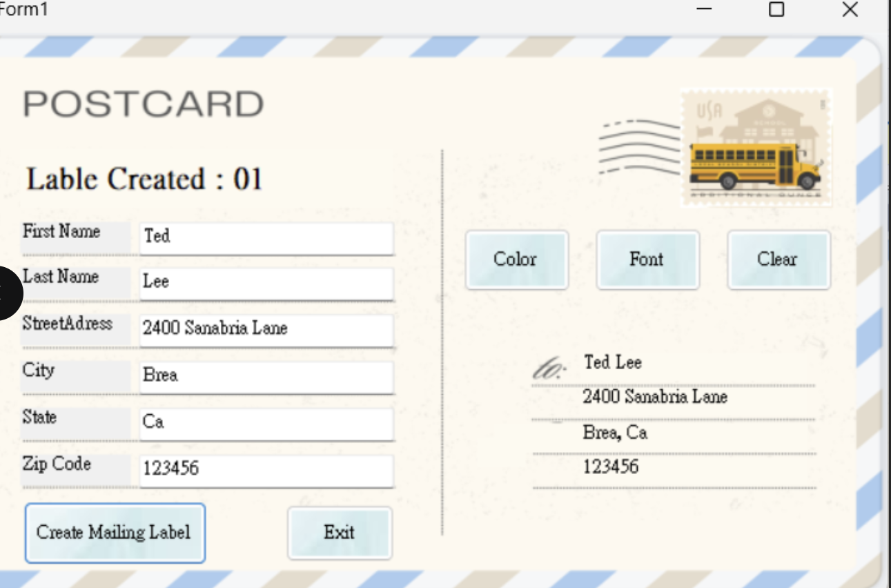This screenshot has width=891, height=588.
Task: Minimize the Form1 window
Action: point(704,10)
